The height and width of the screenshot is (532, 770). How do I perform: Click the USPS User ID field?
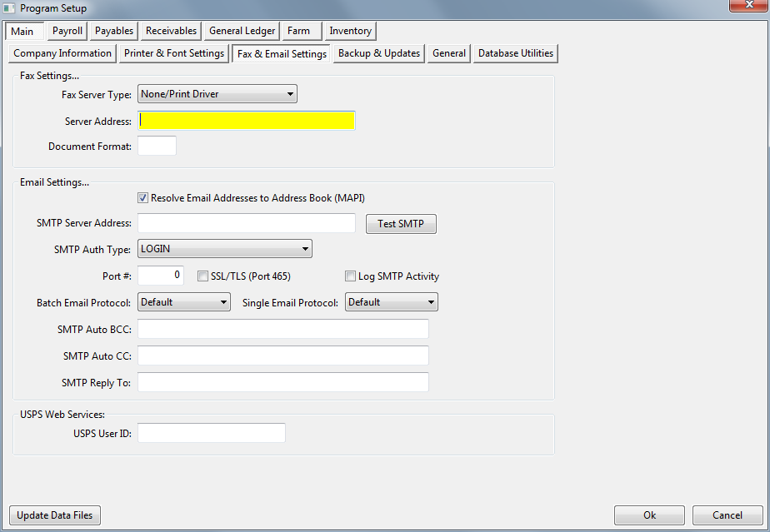point(212,433)
